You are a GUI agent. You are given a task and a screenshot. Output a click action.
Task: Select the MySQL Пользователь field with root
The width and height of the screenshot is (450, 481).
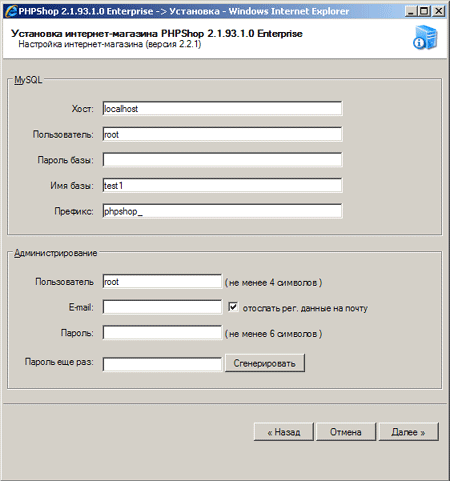click(222, 134)
